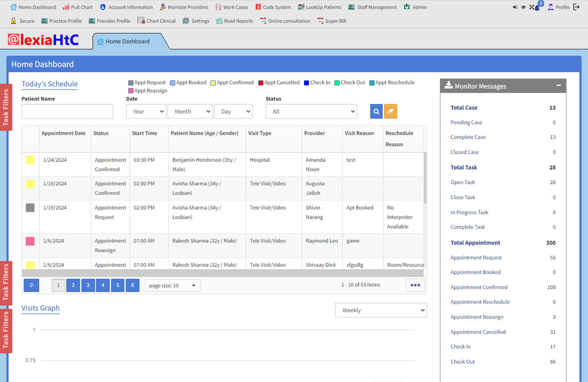Open Account Information menu item
Screen dimensions: 588x382
point(126,7)
